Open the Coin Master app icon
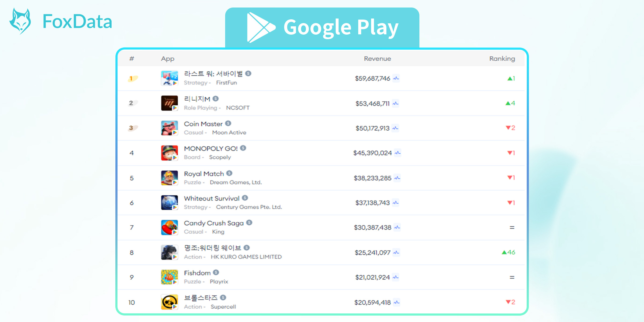The image size is (644, 322). tap(169, 128)
